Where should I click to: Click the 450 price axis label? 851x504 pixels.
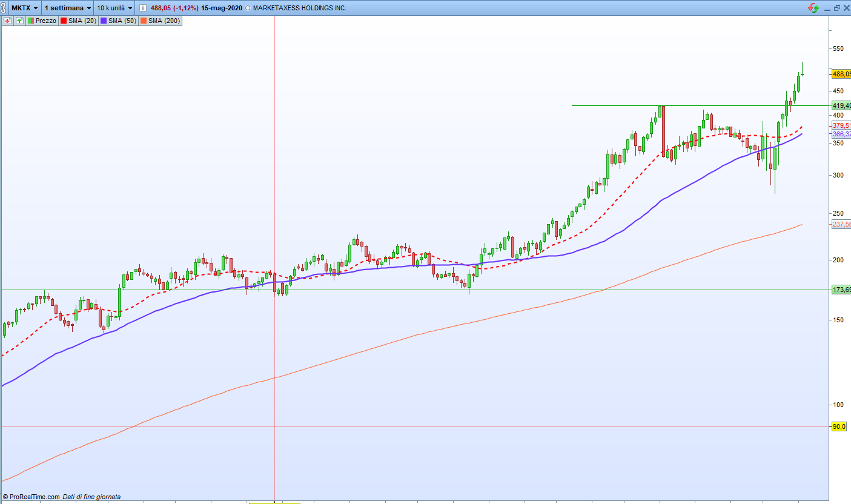coord(838,91)
